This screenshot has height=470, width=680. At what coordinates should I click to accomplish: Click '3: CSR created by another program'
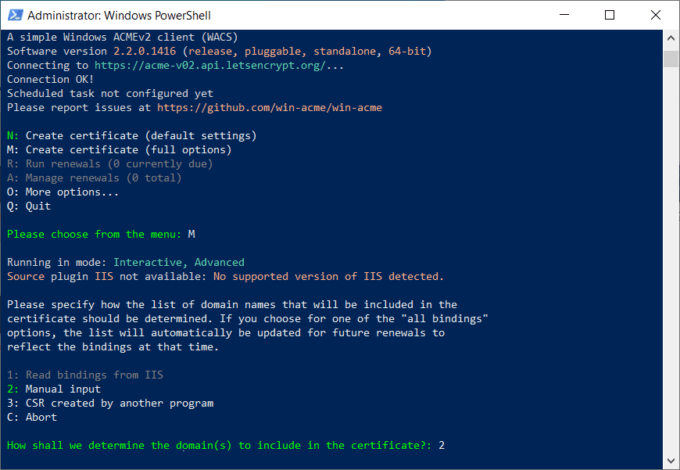tap(110, 403)
